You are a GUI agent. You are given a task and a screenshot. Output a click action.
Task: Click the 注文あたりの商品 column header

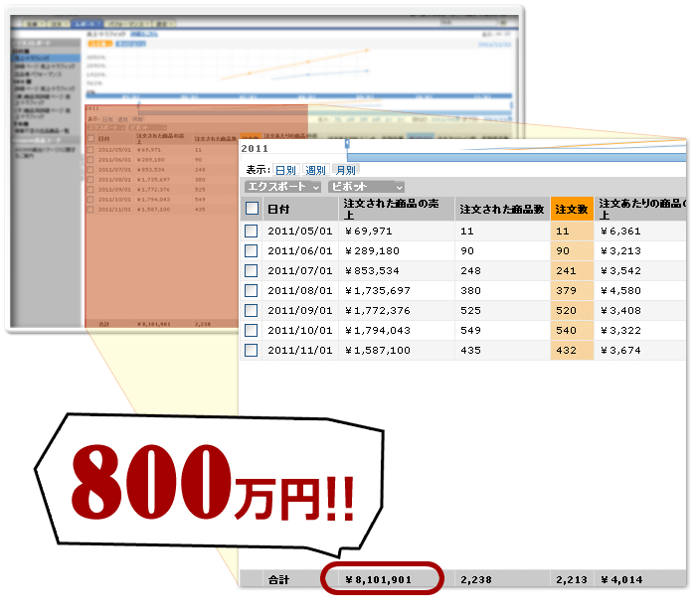[641, 209]
